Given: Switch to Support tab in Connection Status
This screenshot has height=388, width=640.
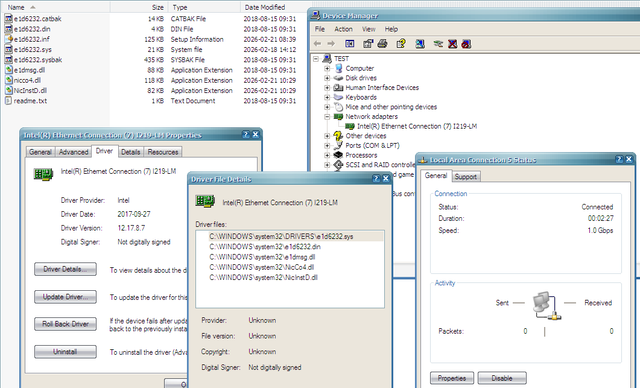Looking at the screenshot, I should pyautogui.click(x=466, y=177).
